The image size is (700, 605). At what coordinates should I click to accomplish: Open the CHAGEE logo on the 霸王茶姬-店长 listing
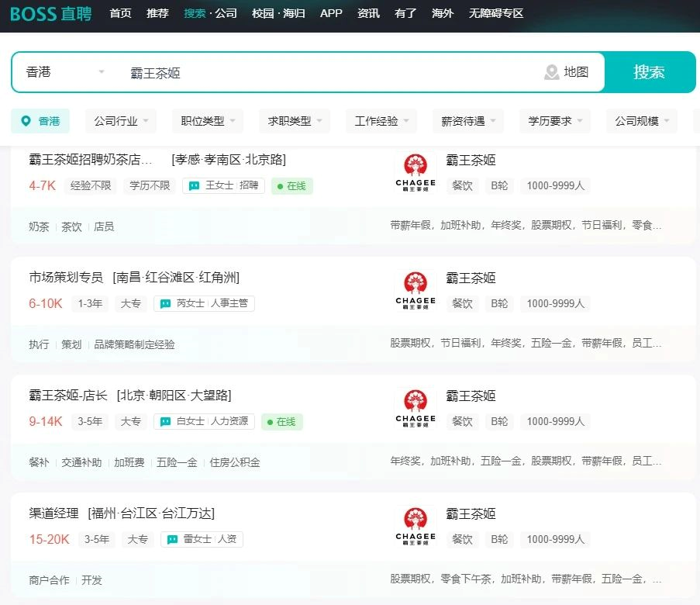click(x=416, y=409)
